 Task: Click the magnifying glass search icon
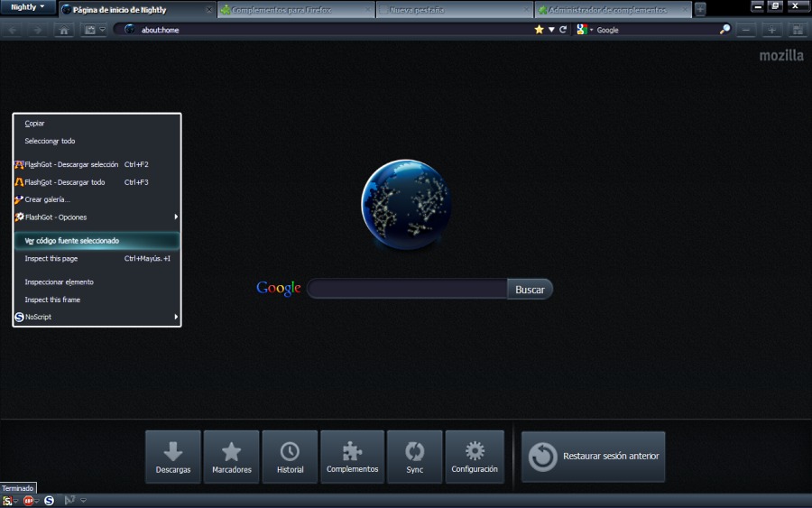pyautogui.click(x=724, y=30)
